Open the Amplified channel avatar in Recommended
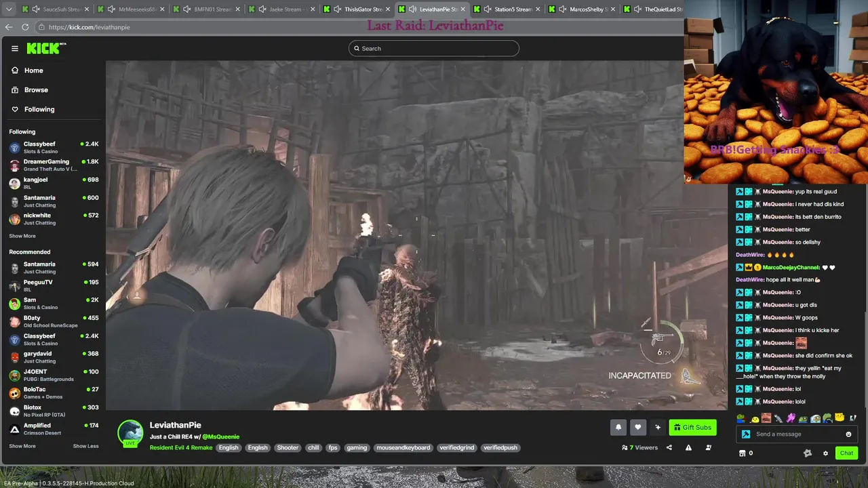 (x=14, y=429)
